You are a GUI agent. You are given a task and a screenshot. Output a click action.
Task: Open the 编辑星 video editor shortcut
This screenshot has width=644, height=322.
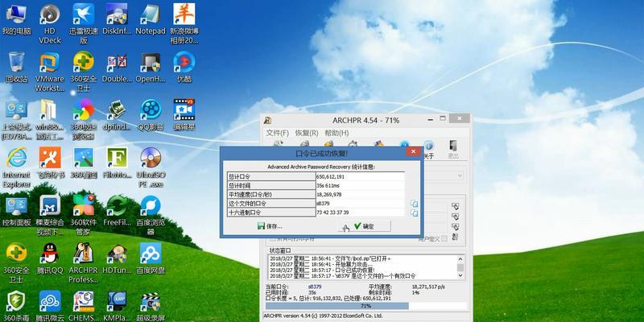point(184,115)
